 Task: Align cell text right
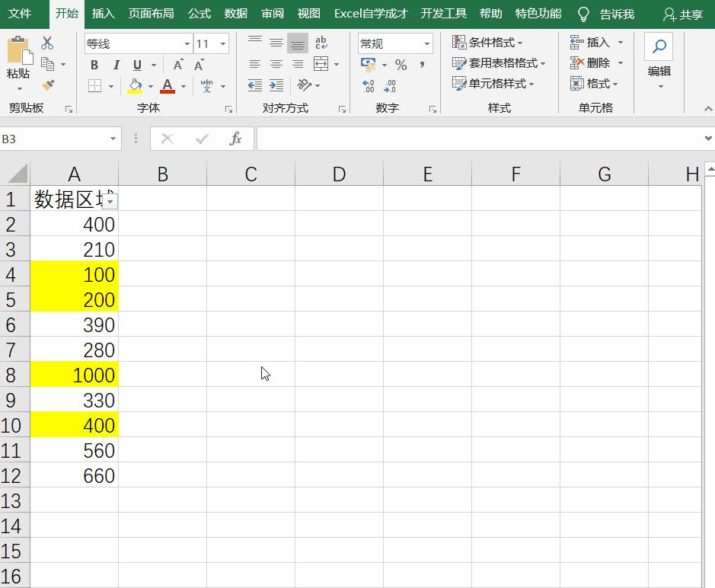[297, 64]
